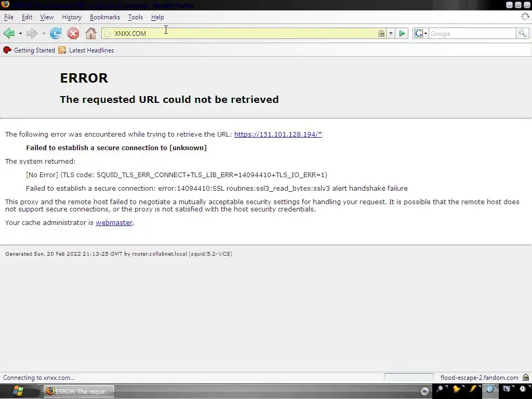532x399 pixels.
Task: Minimize the Firefox window
Action: (509, 5)
